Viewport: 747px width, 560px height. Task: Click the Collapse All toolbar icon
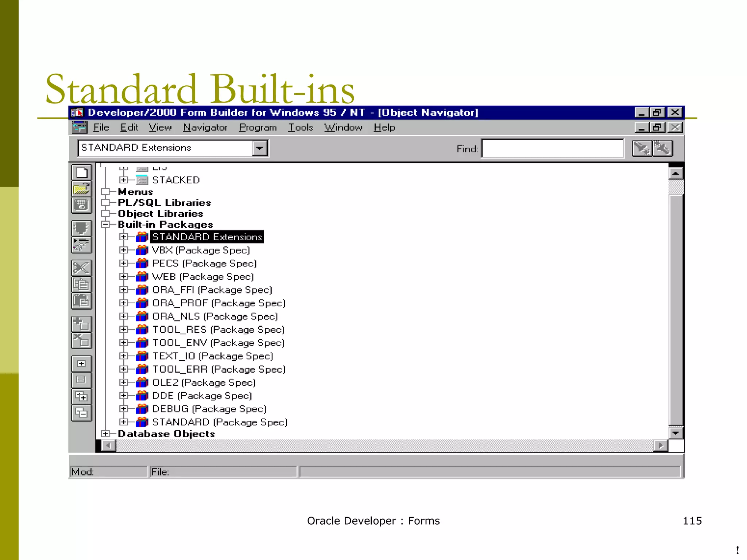click(81, 413)
